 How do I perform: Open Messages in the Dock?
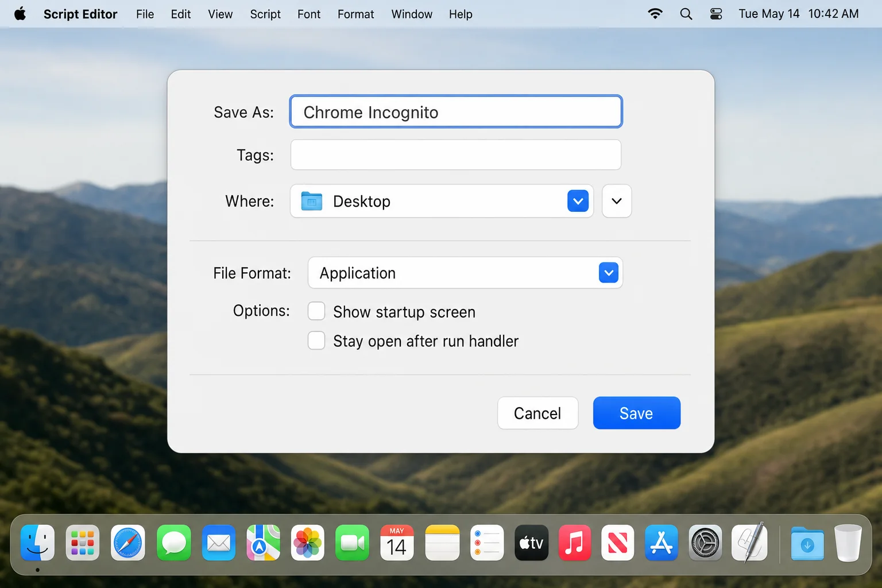[173, 543]
